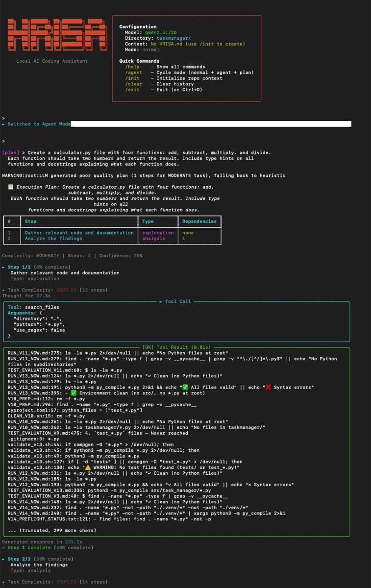Click the yellow warning emoji in validate_v13.sh:130 line
This screenshot has width=371, height=588.
click(x=88, y=467)
